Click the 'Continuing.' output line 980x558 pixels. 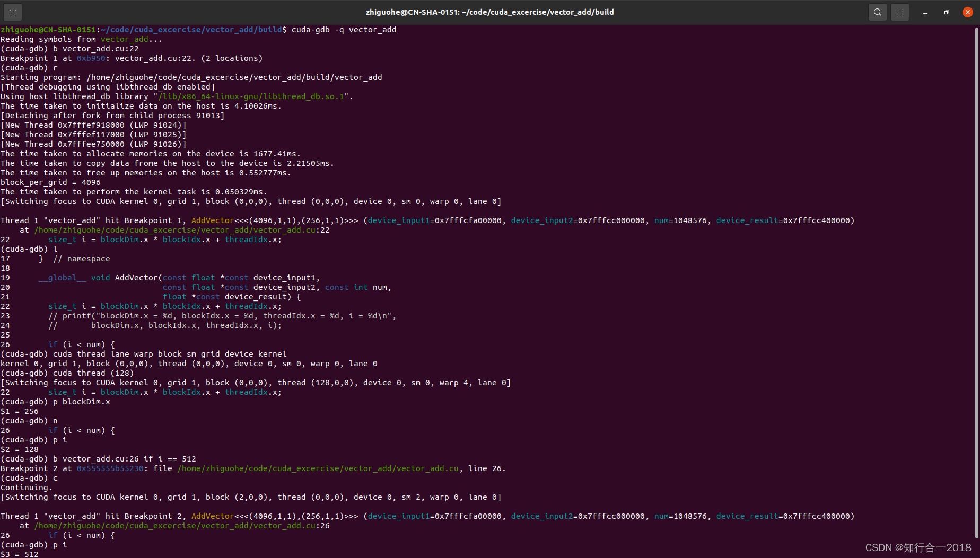tap(27, 488)
